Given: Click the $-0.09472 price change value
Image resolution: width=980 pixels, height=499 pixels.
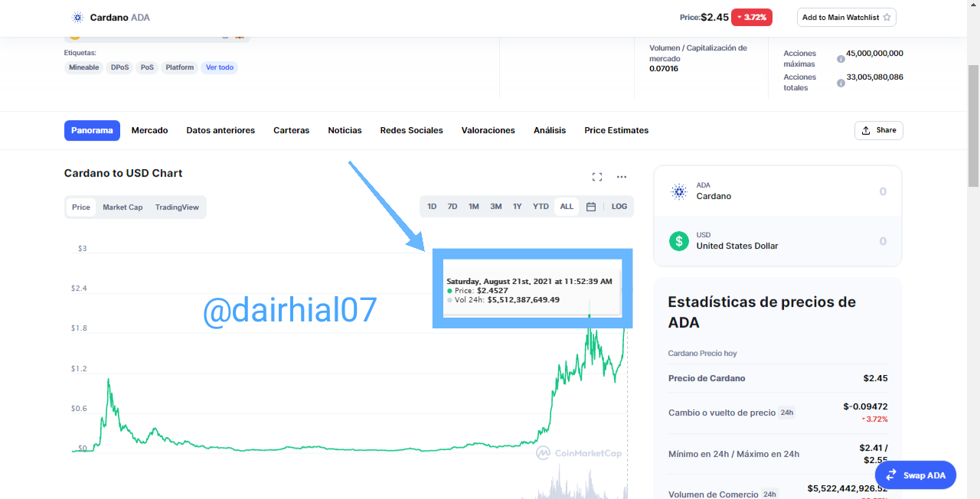Looking at the screenshot, I should [x=865, y=406].
